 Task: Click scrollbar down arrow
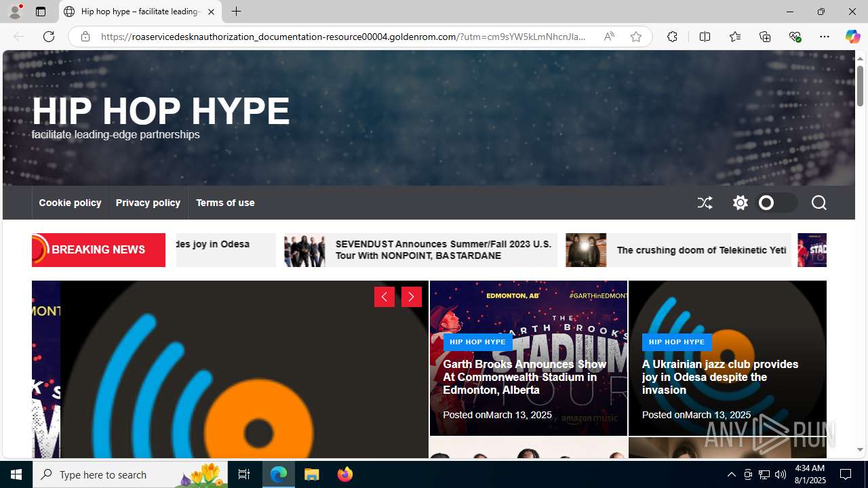860,450
